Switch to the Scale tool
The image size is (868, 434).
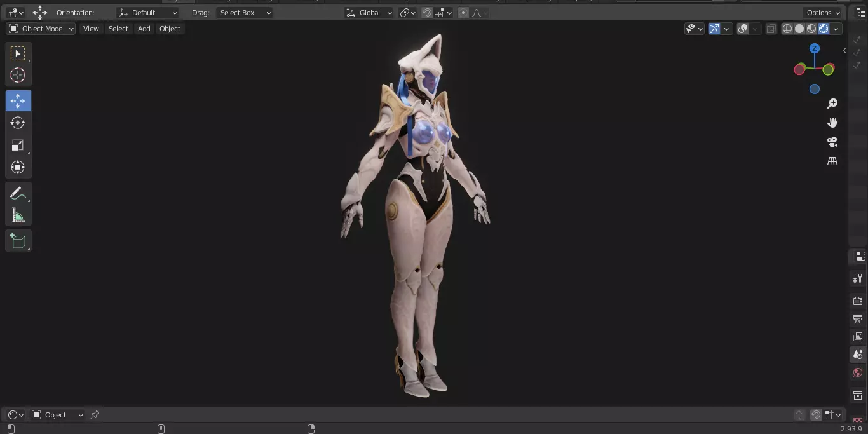click(x=18, y=145)
